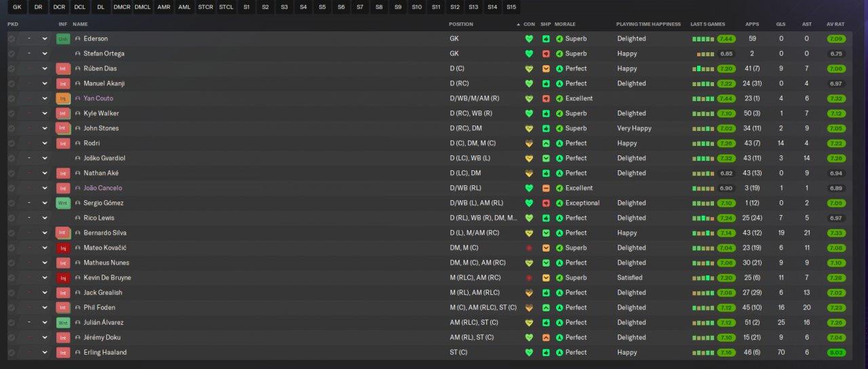
Task: Open position dropdown arrow for Jérémy Doku
Action: tap(45, 337)
